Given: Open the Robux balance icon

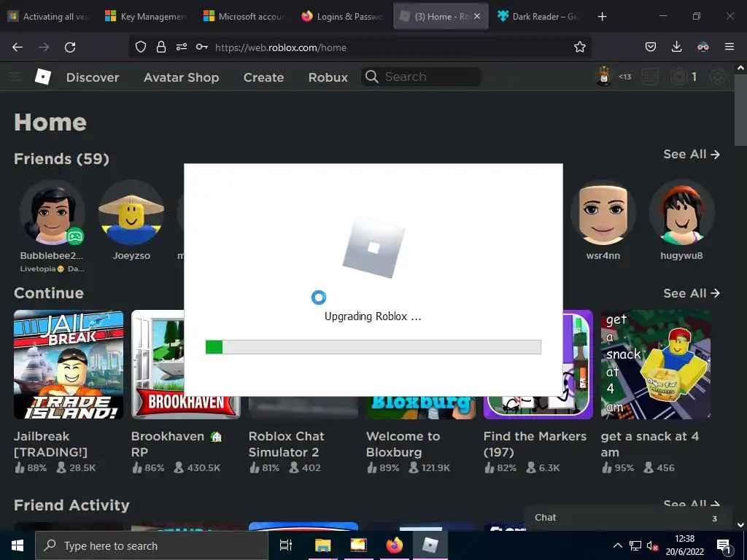Looking at the screenshot, I should [x=679, y=77].
